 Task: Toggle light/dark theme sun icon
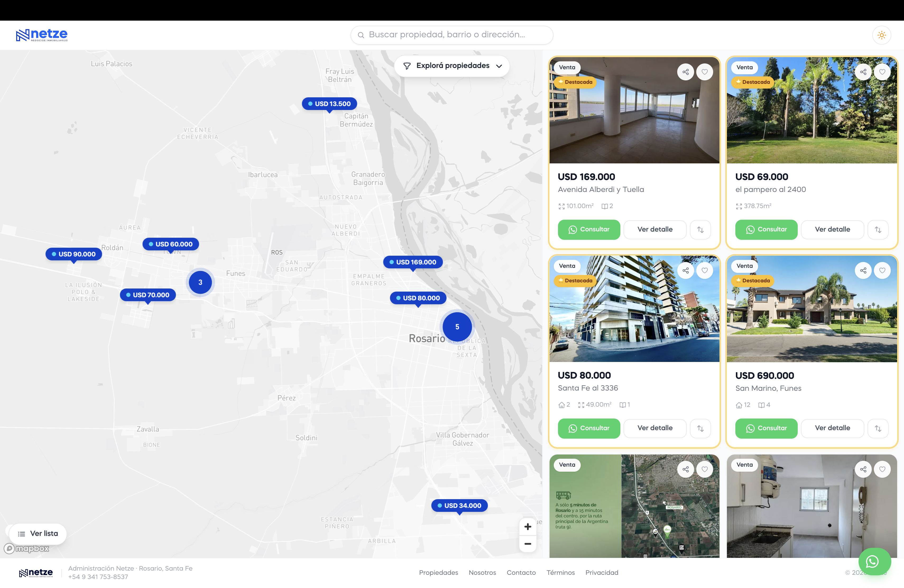882,35
